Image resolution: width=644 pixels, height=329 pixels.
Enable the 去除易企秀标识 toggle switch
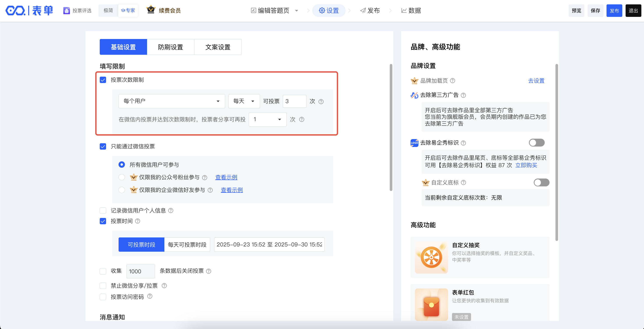537,143
